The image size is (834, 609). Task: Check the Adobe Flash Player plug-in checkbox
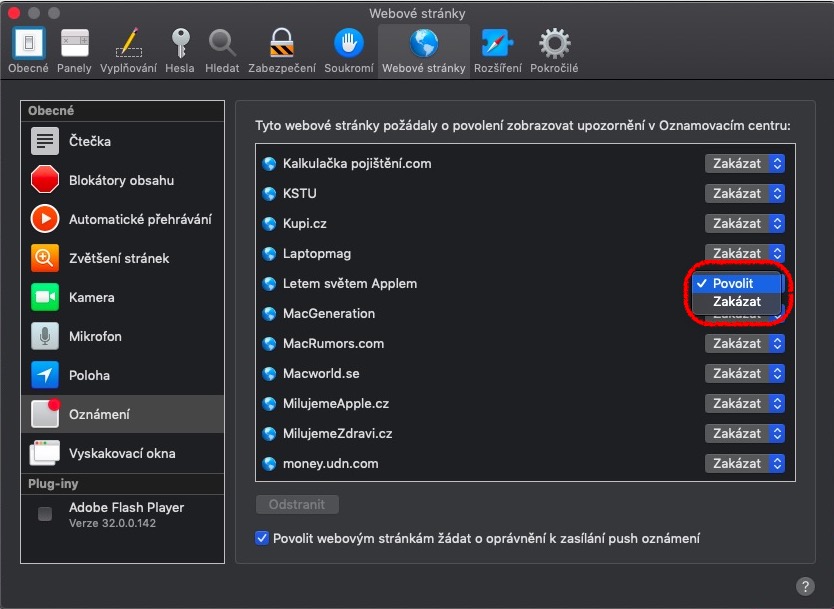coord(44,514)
